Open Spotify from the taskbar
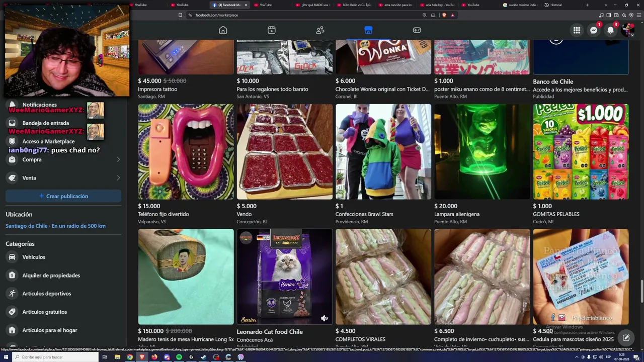Viewport: 644px width, 362px height. 179,357
